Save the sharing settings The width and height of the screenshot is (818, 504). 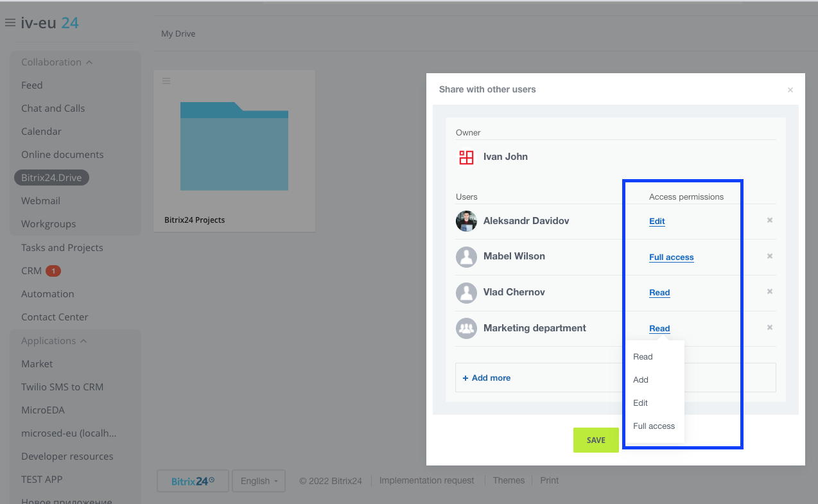click(596, 440)
